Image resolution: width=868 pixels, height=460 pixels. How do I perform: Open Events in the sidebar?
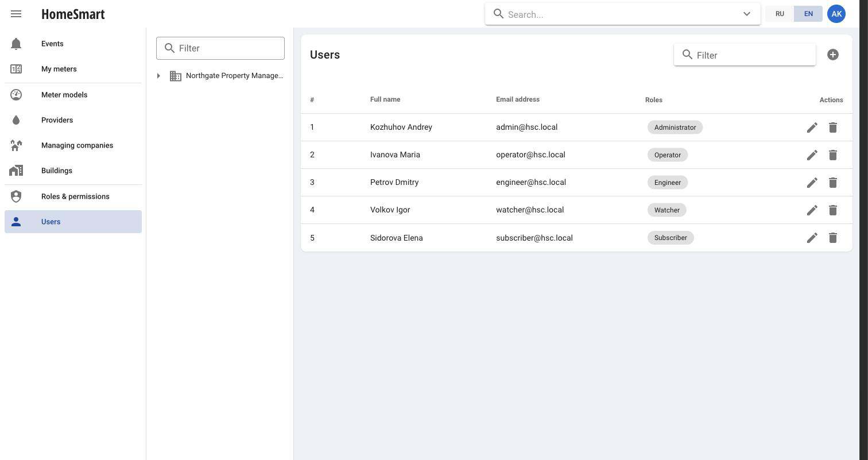[73, 44]
